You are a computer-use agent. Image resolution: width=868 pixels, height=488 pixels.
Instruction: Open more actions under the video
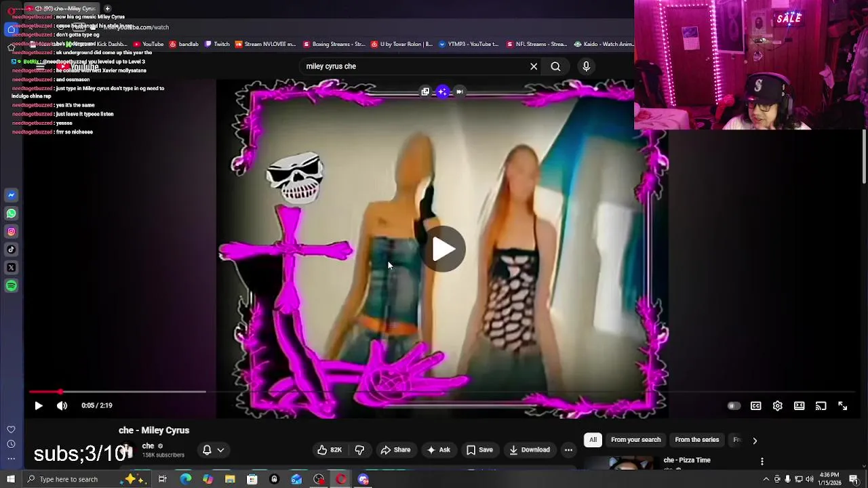click(568, 450)
